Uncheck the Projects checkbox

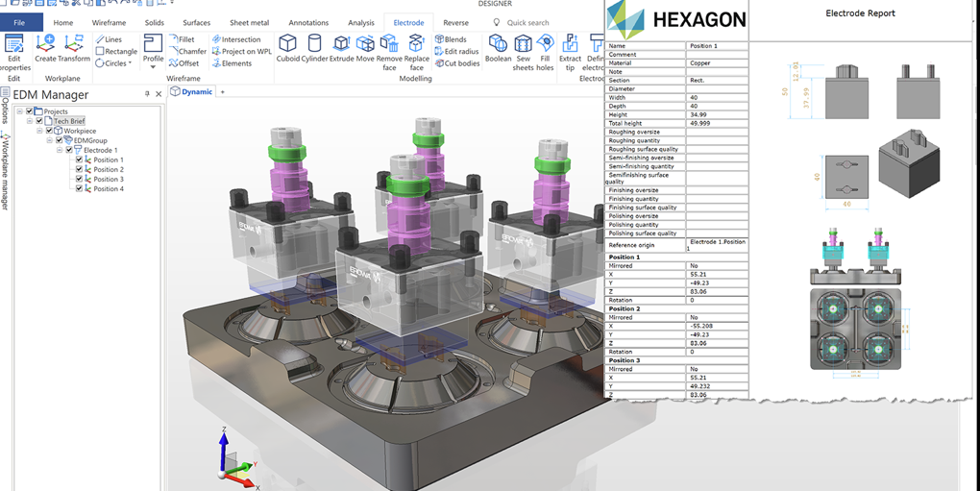click(x=30, y=111)
